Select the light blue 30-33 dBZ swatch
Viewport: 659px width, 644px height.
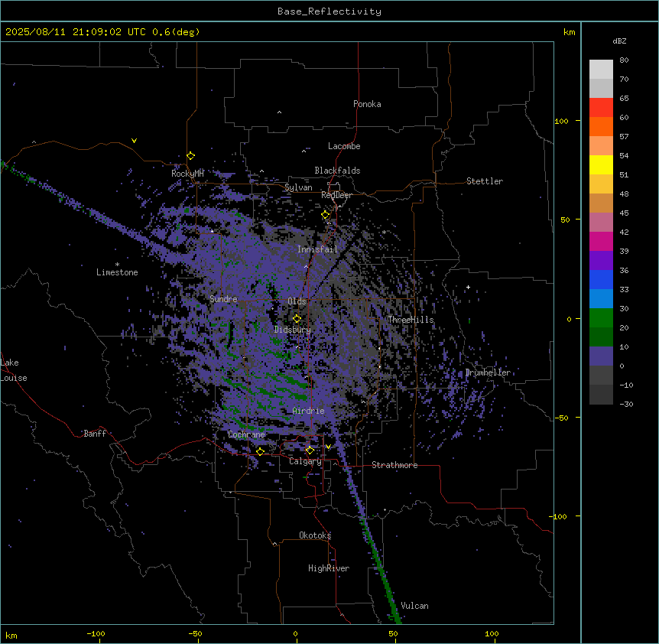(x=601, y=299)
